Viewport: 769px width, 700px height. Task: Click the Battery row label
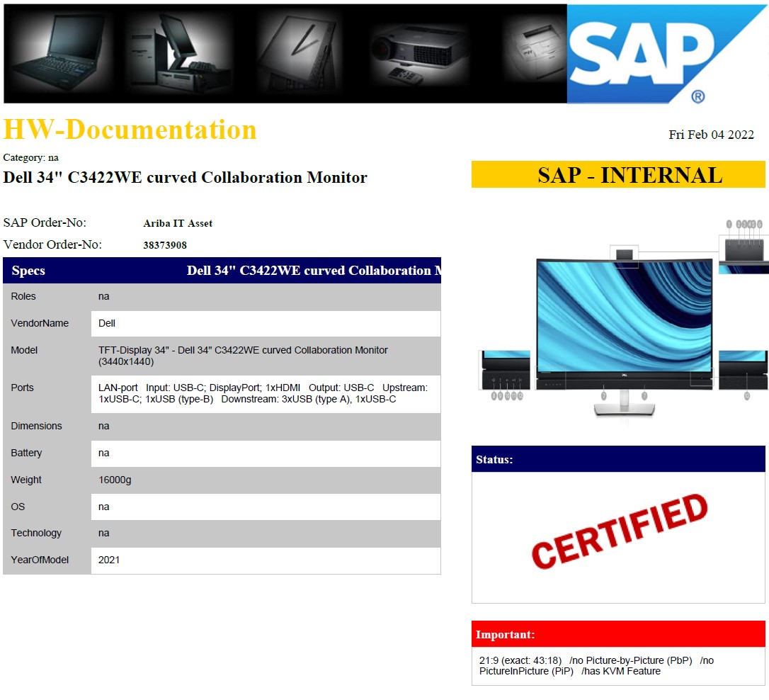click(26, 453)
